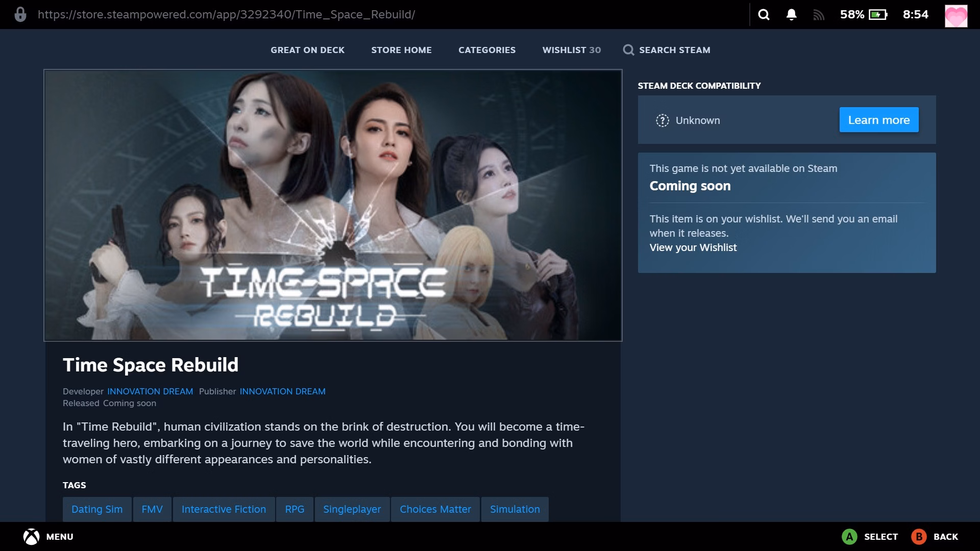
Task: Select the Choices Matter tag
Action: click(x=435, y=509)
